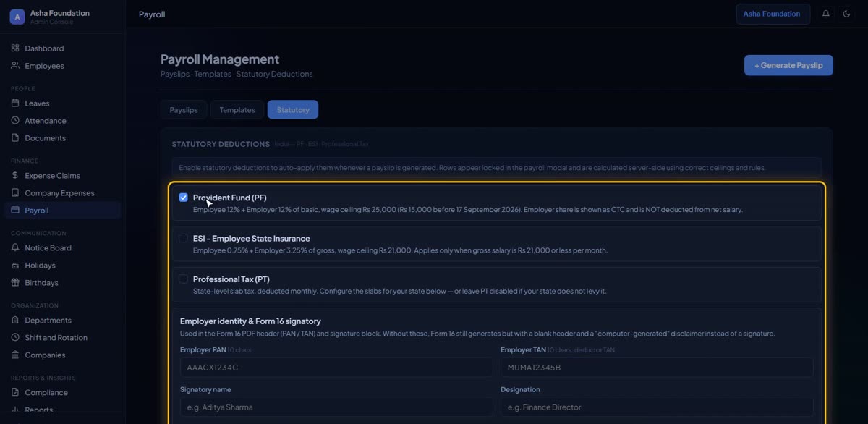Open the Documents file icon
Screen dimensions: 868x424
15,138
